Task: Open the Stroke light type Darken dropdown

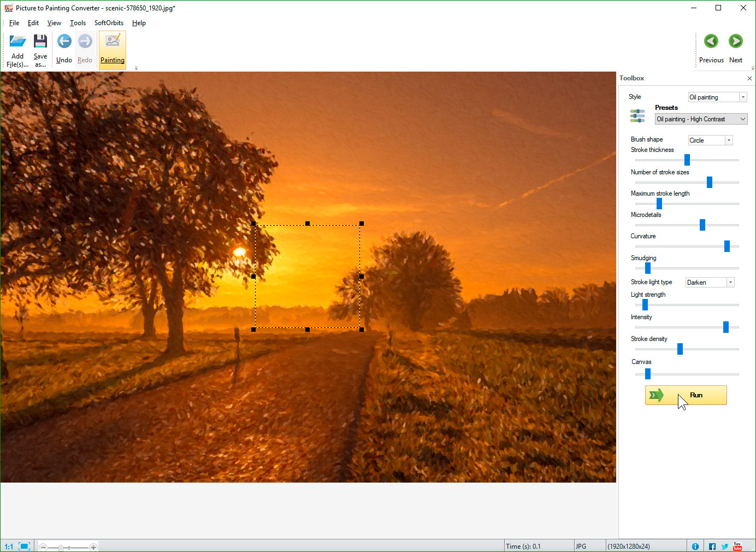Action: click(x=710, y=283)
